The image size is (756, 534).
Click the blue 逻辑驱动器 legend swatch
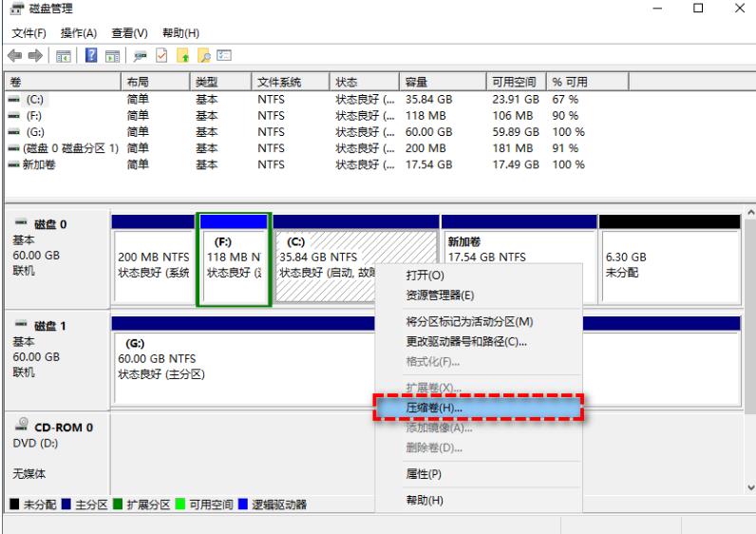click(242, 505)
